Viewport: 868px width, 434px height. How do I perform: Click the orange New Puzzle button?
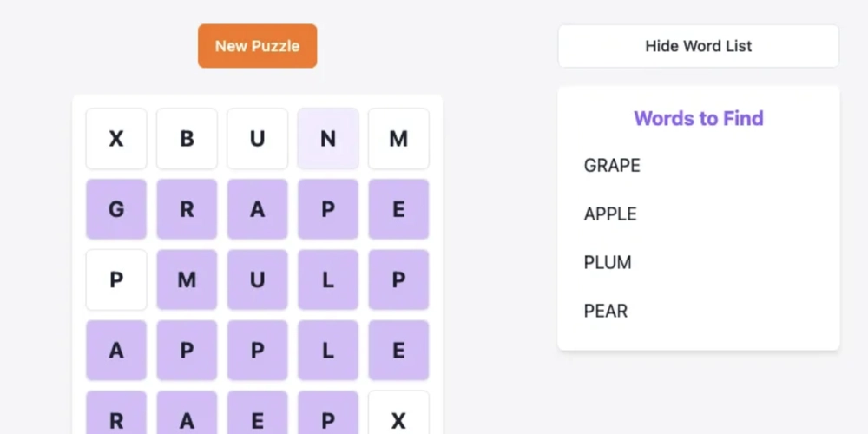[257, 46]
